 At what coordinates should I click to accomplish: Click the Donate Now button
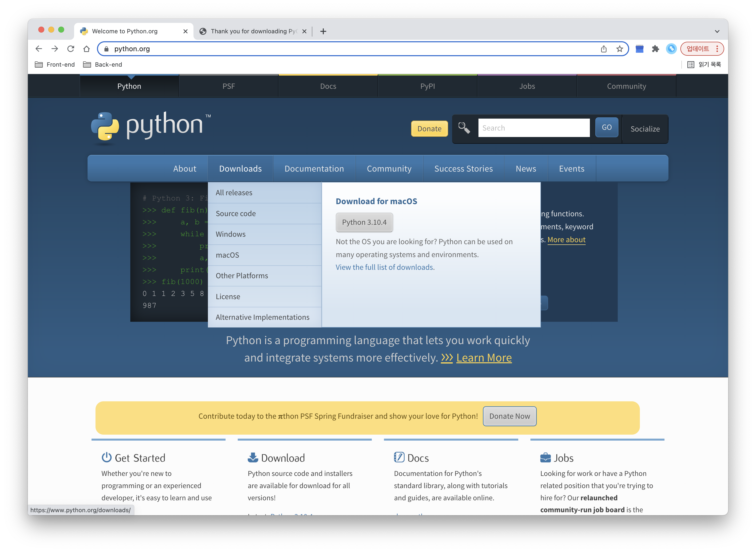click(x=510, y=416)
